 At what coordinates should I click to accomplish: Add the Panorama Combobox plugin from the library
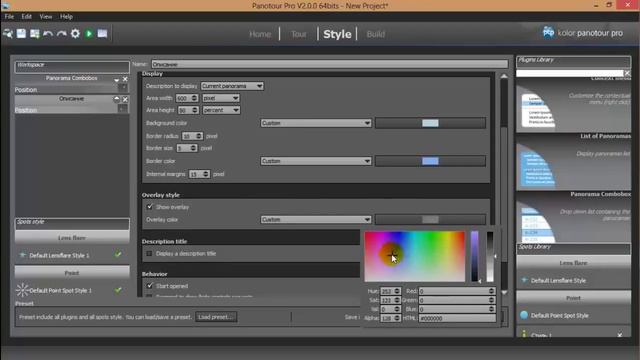coord(573,217)
